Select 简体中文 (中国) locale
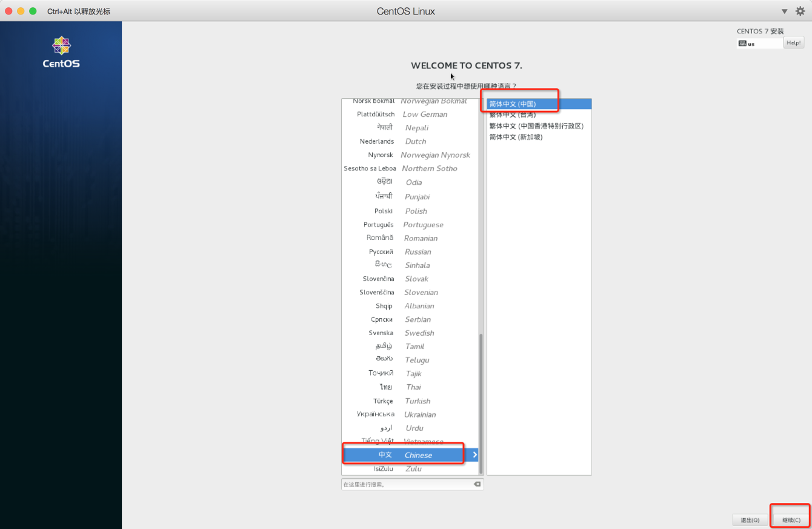The height and width of the screenshot is (529, 812). (539, 104)
